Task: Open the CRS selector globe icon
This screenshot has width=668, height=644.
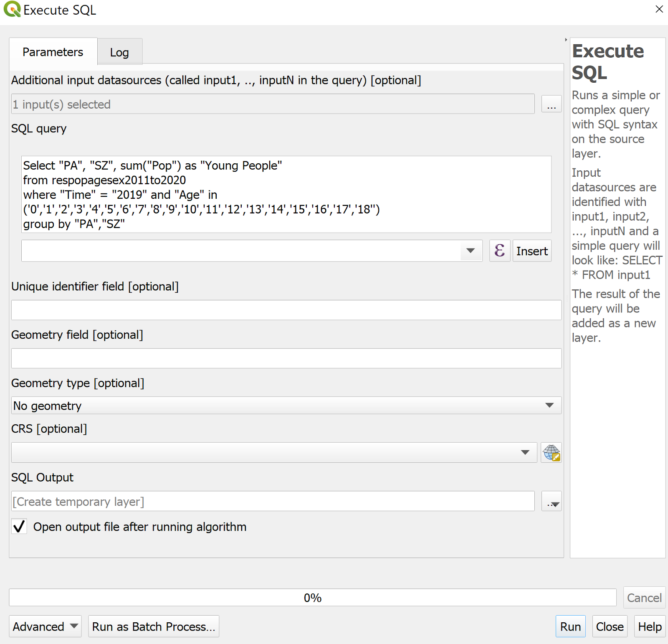Action: point(551,453)
